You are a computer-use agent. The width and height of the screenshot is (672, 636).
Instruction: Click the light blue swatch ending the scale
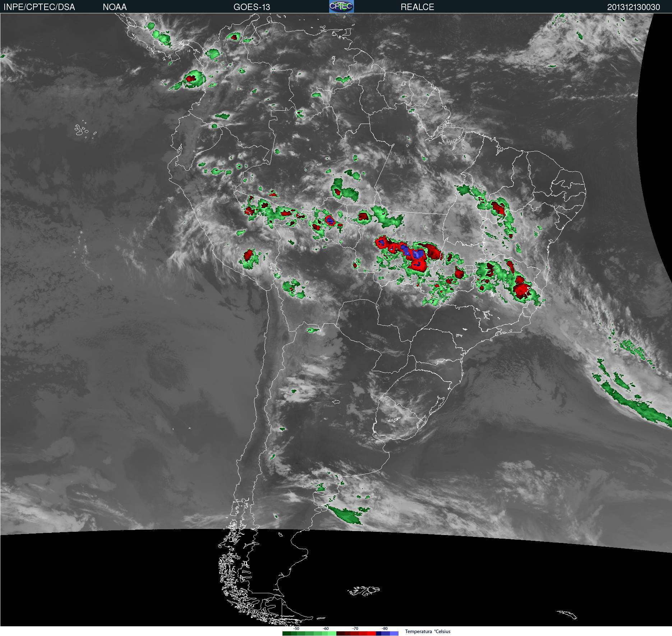pyautogui.click(x=394, y=633)
